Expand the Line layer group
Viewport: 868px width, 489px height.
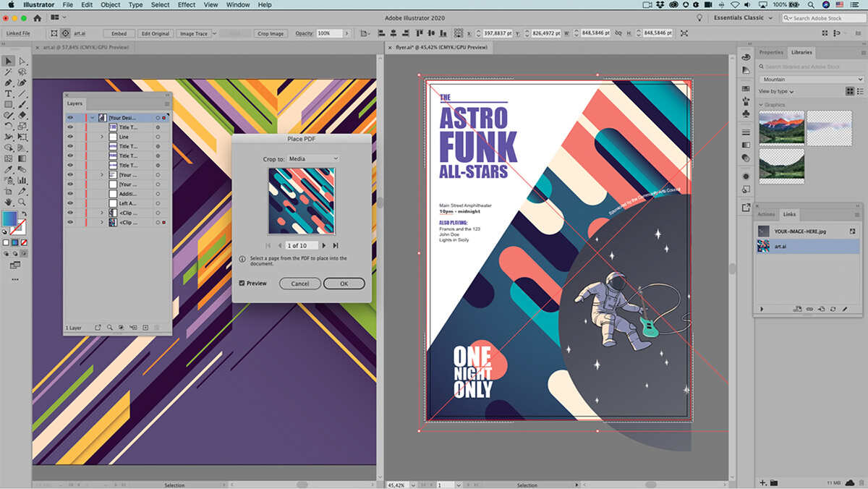tap(102, 137)
